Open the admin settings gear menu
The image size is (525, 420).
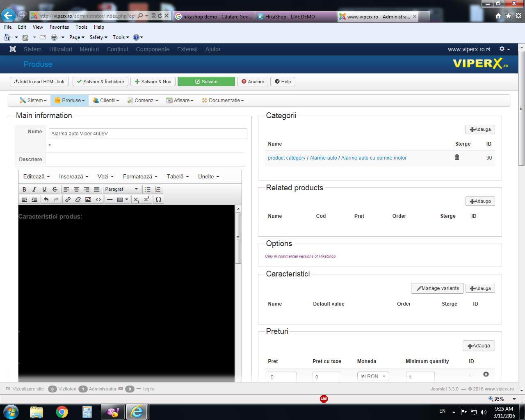[504, 49]
